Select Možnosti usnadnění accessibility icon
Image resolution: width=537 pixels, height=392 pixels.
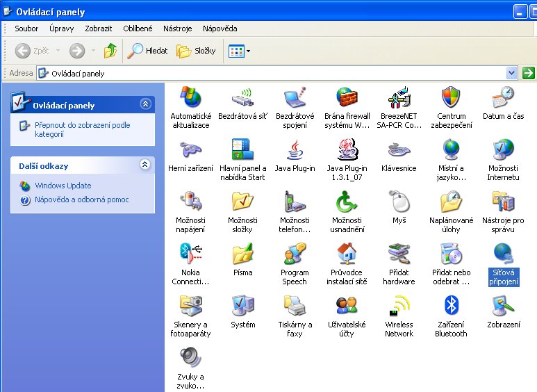coord(347,202)
